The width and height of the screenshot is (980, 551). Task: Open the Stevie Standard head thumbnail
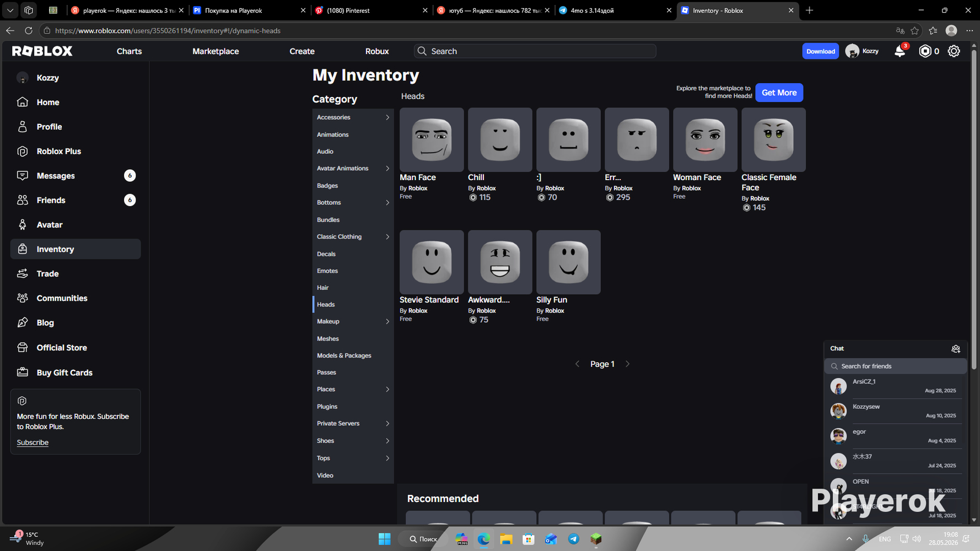click(432, 262)
